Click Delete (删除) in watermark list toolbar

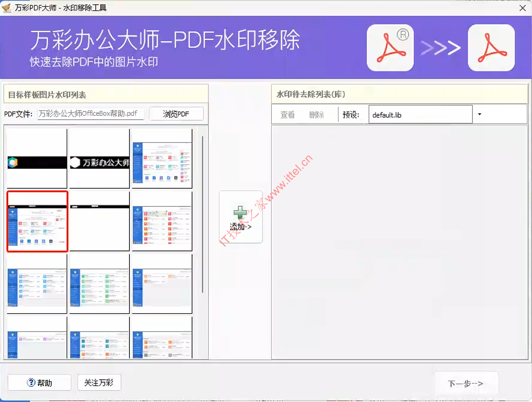(317, 115)
